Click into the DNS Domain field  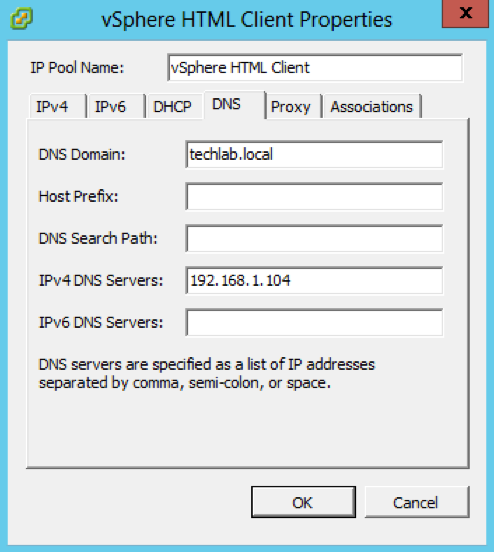[314, 155]
